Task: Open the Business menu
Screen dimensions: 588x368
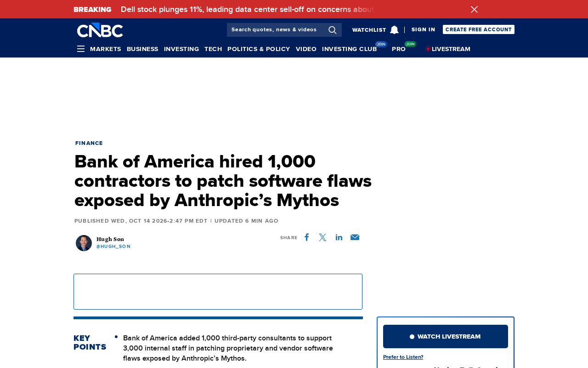Action: 142,49
